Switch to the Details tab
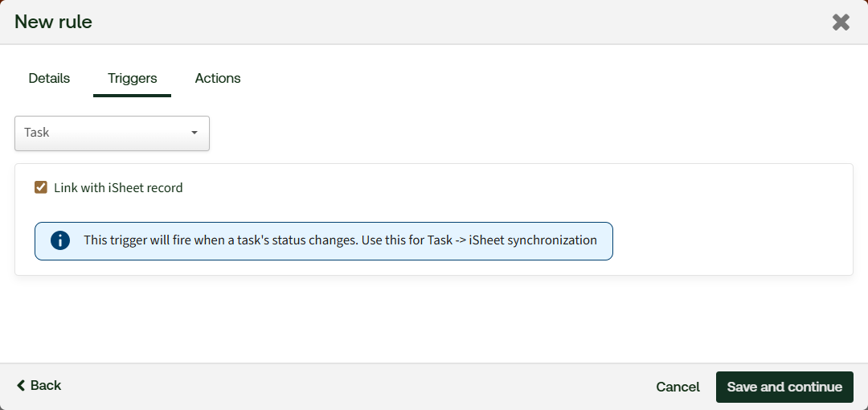 coord(49,79)
